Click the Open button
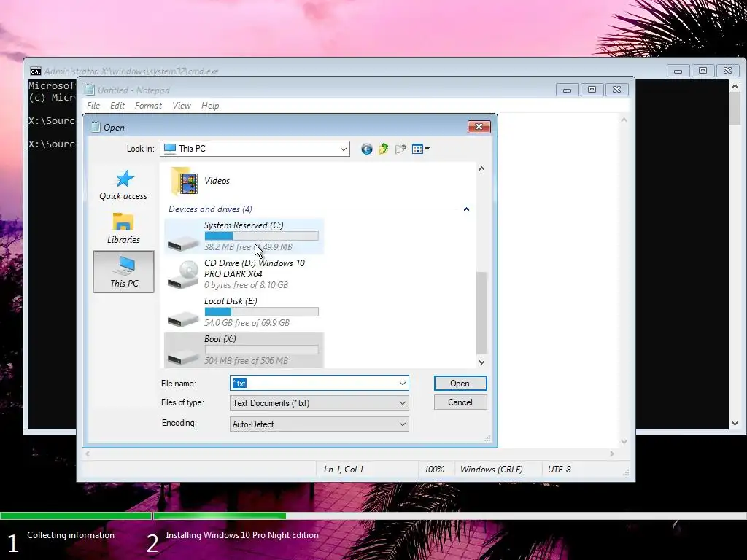747x560 pixels. click(460, 384)
